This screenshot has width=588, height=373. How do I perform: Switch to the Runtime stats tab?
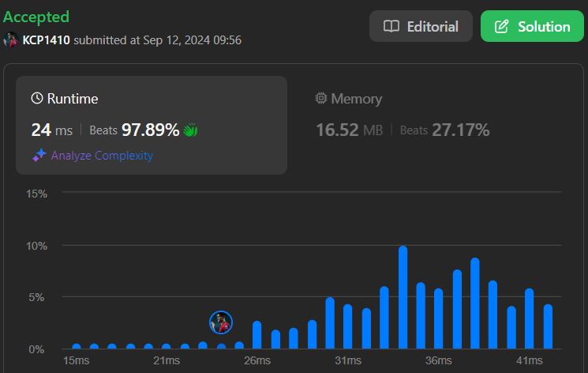click(152, 124)
